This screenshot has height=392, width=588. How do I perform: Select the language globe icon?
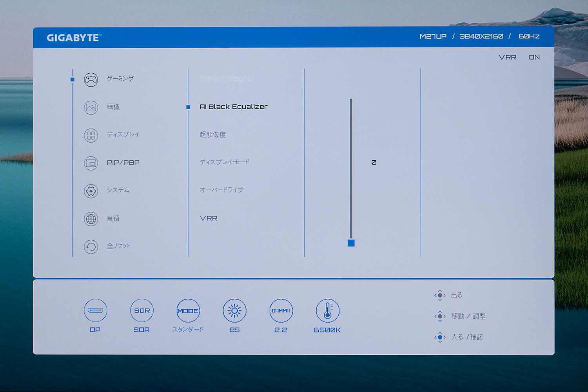(x=91, y=219)
